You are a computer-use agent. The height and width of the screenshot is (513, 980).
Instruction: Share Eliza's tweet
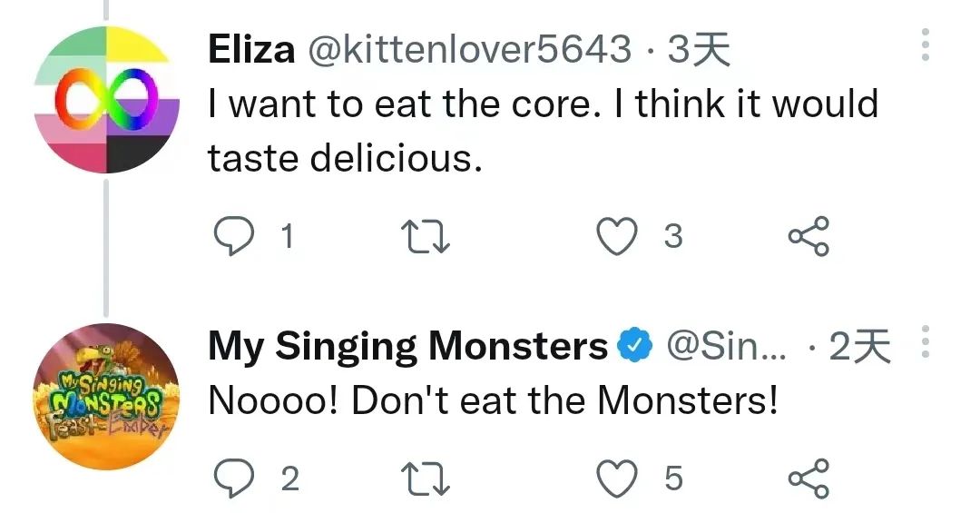(808, 237)
